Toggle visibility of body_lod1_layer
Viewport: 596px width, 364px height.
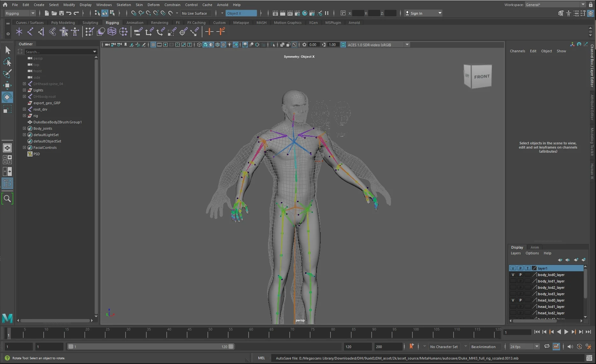pos(513,281)
